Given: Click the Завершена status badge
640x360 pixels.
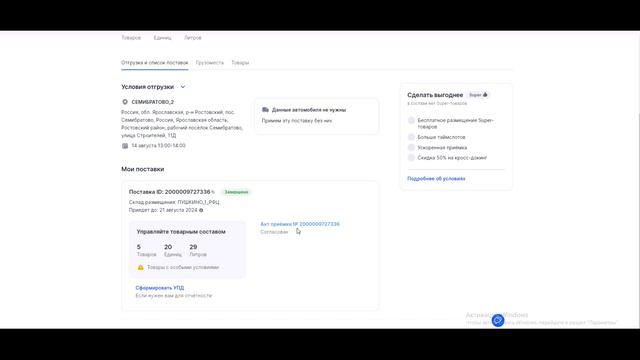Looking at the screenshot, I should (x=236, y=192).
